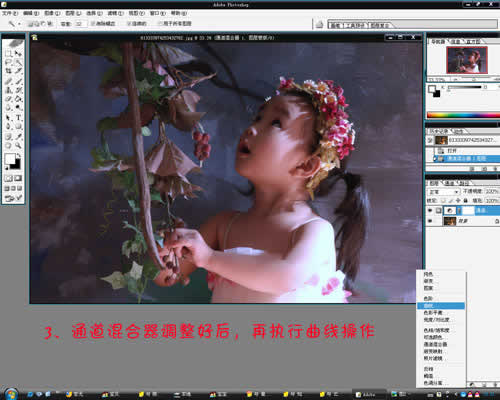Select the Clone Stamp tool
The image size is (500, 400).
pyautogui.click(x=8, y=90)
